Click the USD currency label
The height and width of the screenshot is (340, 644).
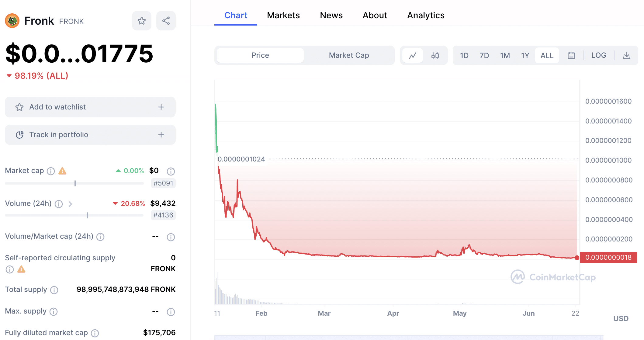coord(621,318)
